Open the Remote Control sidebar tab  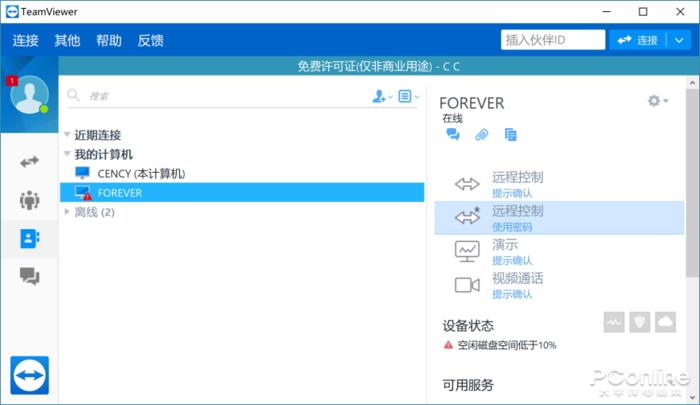tap(29, 162)
